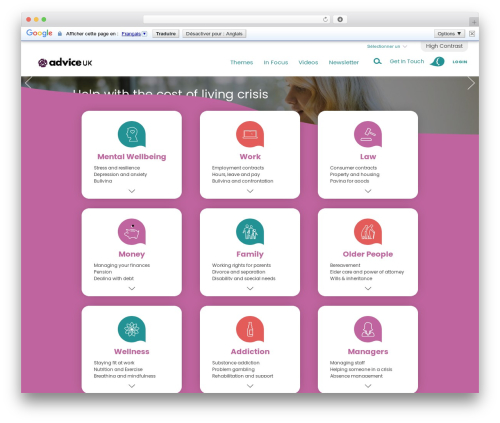Click 'Helping someone in a crisis'

coord(361,369)
